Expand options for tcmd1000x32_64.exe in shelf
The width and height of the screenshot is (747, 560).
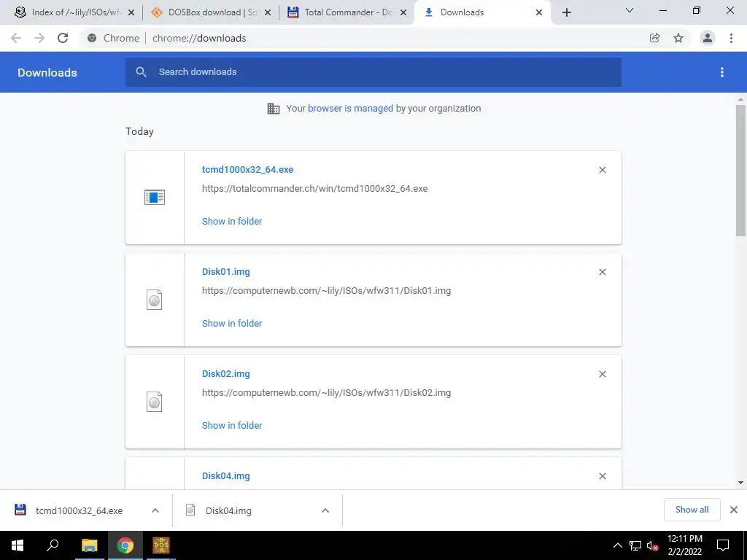coord(155,510)
